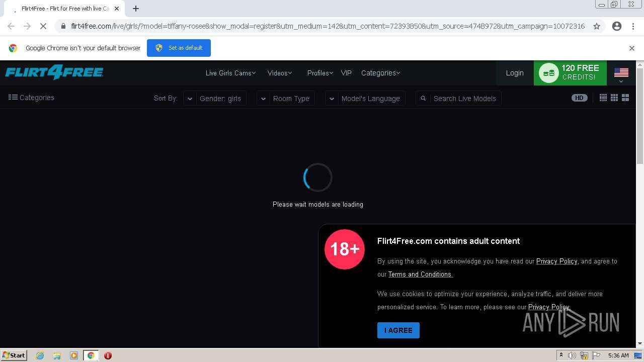
Task: Open the Chrome profile account icon
Action: (x=617, y=26)
